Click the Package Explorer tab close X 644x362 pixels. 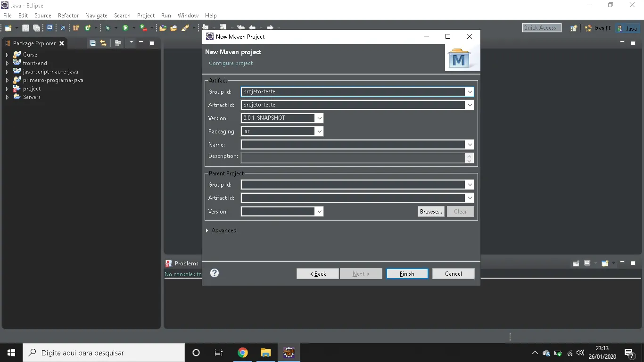[62, 43]
